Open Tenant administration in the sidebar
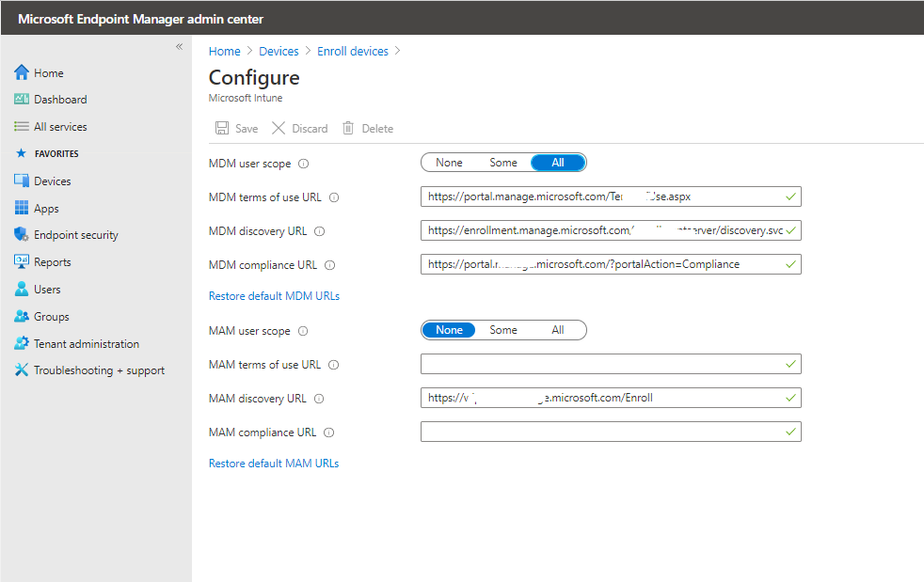This screenshot has width=924, height=582. pos(86,344)
